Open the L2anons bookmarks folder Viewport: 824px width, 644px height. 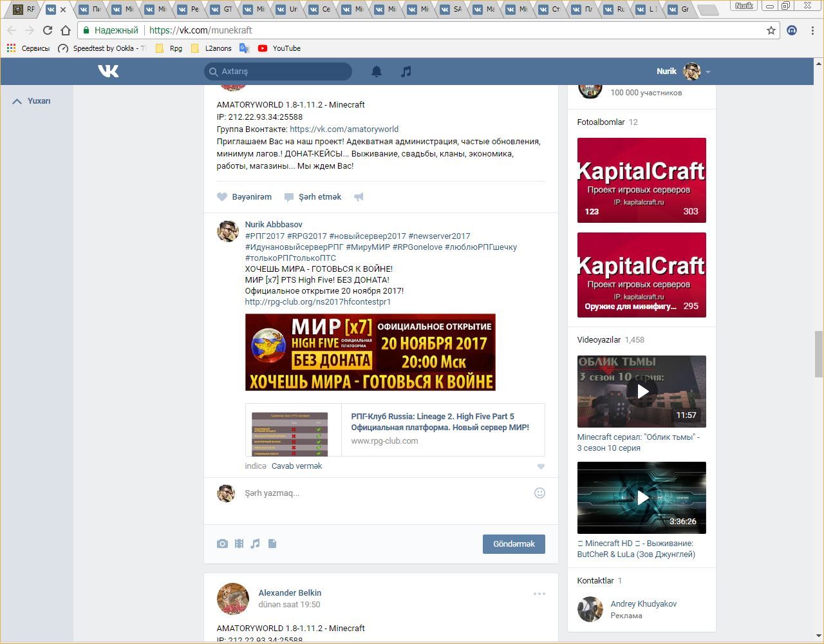coord(211,48)
